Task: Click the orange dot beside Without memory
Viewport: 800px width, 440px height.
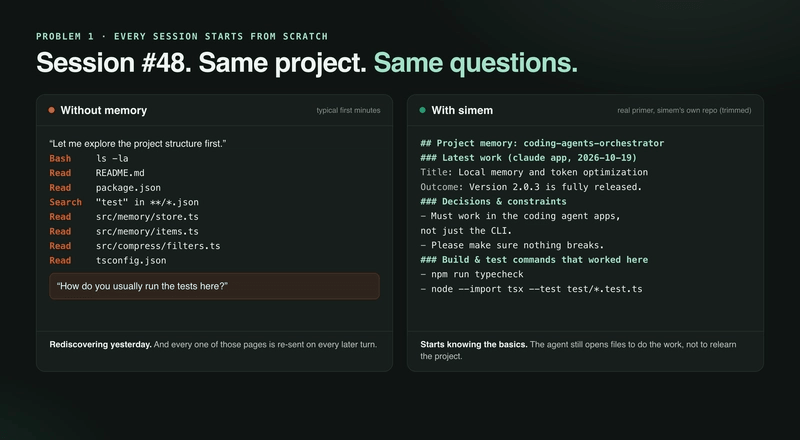Action: click(52, 110)
